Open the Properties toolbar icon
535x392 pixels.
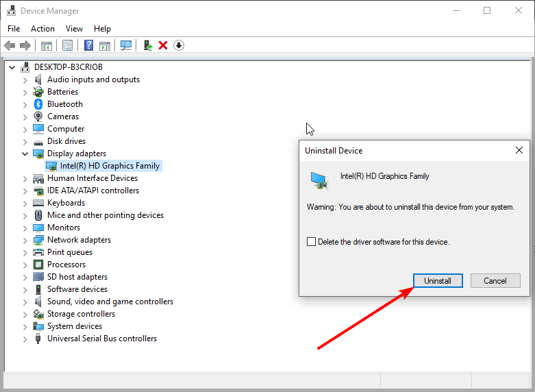68,45
